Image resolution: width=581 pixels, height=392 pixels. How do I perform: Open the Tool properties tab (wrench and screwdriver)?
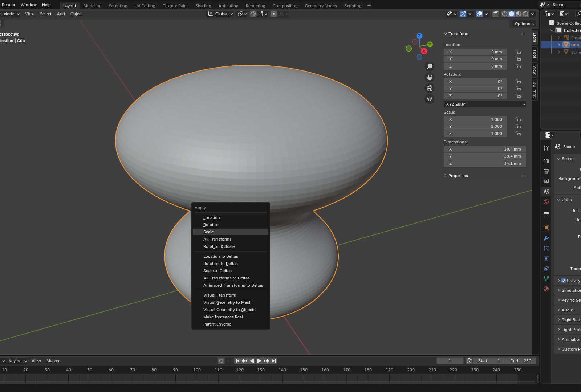click(x=546, y=148)
